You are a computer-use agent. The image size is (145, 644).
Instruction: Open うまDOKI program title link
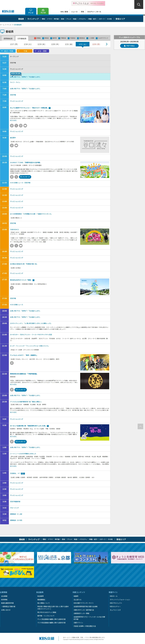[x=14, y=229]
